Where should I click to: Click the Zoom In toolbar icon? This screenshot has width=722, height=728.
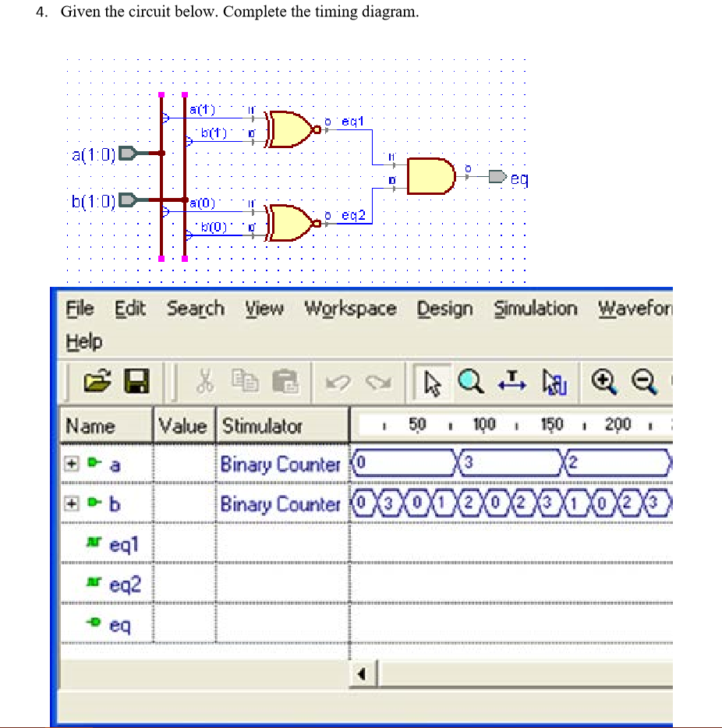point(604,382)
